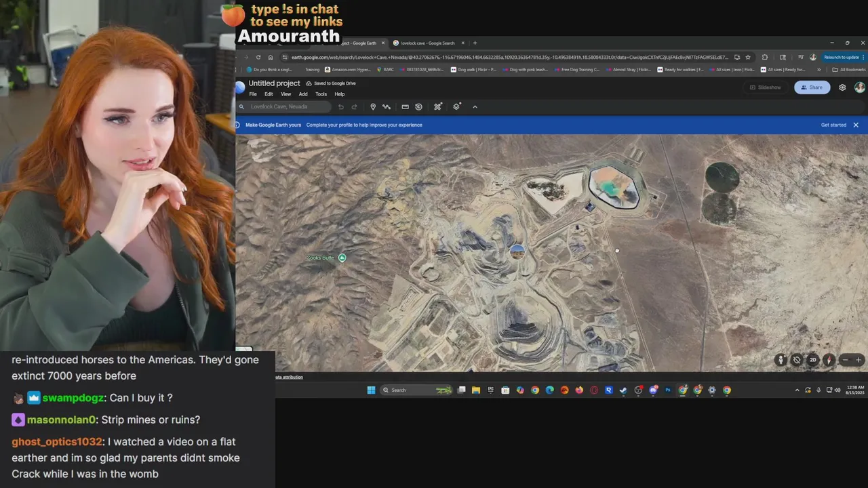This screenshot has width=868, height=488.
Task: Reload the page in Chrome
Action: [258, 58]
